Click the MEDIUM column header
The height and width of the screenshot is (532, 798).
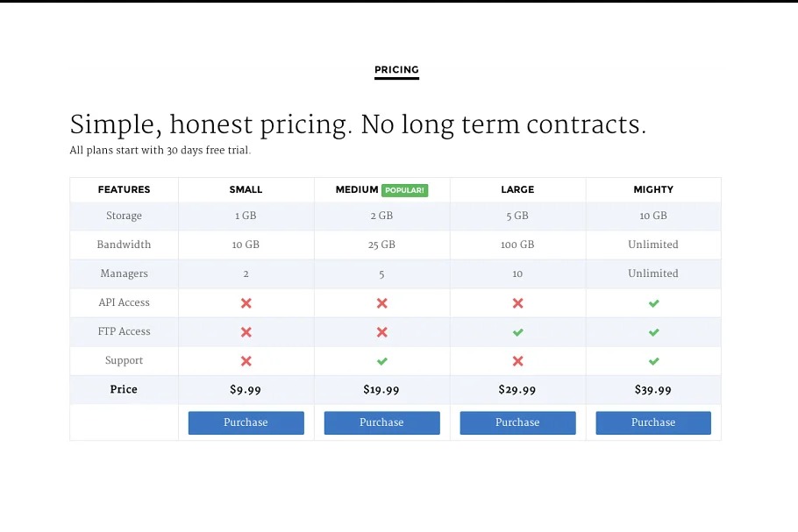(357, 189)
